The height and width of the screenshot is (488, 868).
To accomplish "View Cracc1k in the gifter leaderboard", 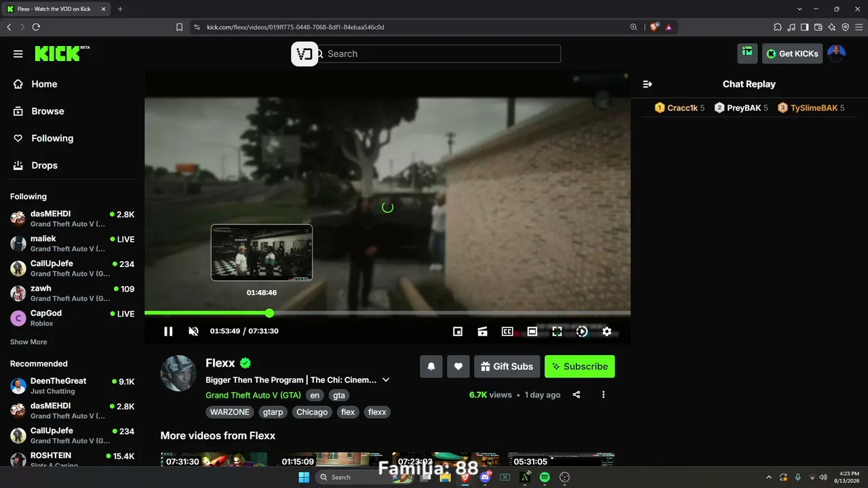I will (679, 108).
